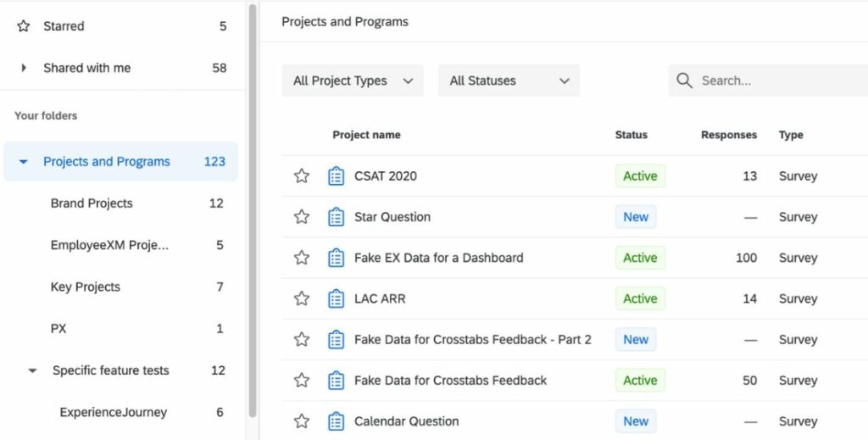Open the Star Question project
Viewport: 868px width, 440px height.
point(392,217)
